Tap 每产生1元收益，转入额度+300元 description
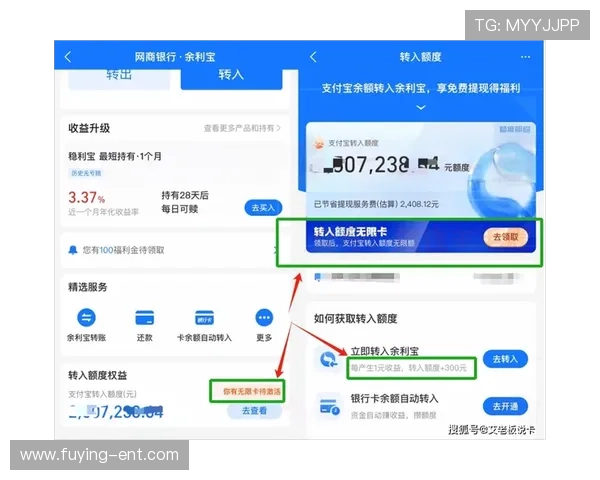Viewport: 600px width, 480px height. [409, 368]
